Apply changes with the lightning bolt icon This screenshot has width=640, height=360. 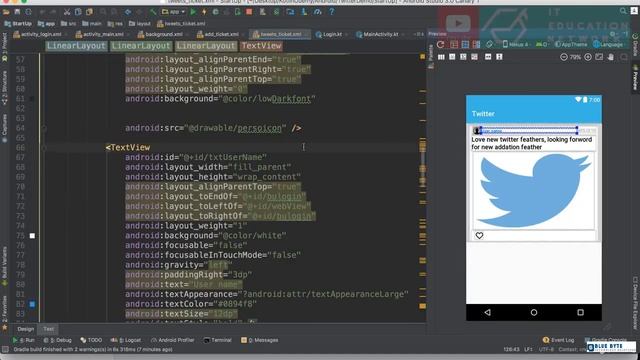204,12
